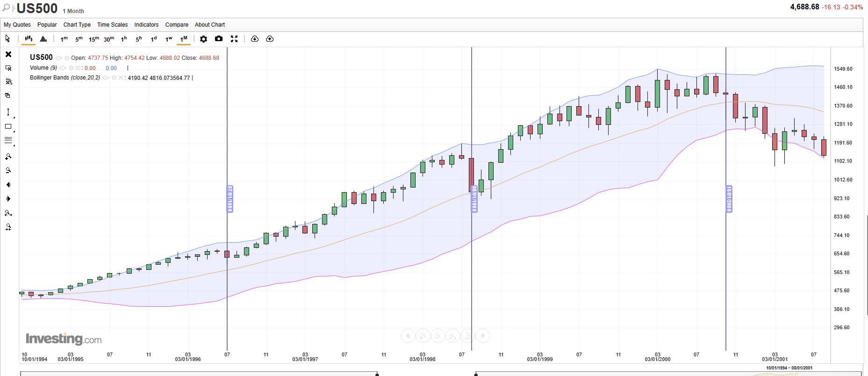Click the cloud upload (save chart) icon
868x376 pixels.
tap(270, 39)
